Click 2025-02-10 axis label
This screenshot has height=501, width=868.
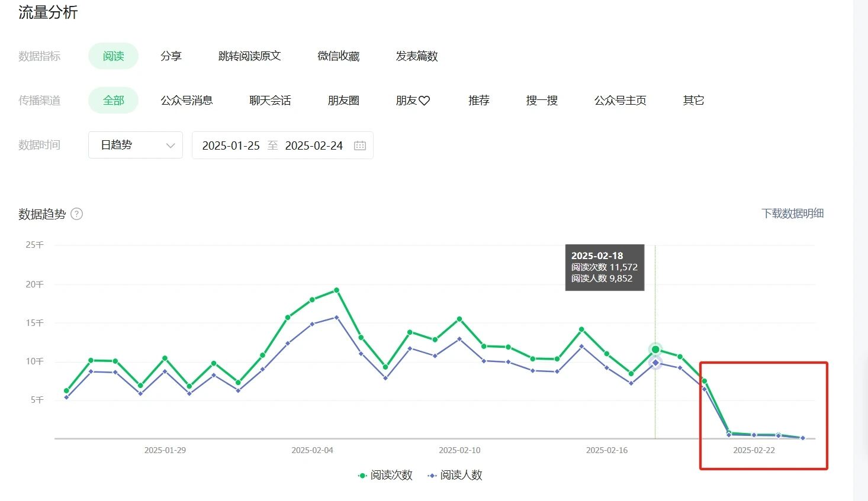[x=459, y=450]
